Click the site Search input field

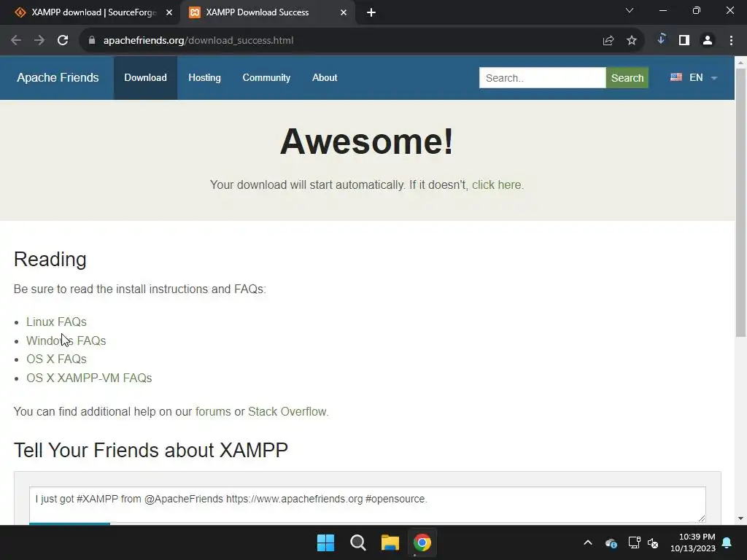542,77
